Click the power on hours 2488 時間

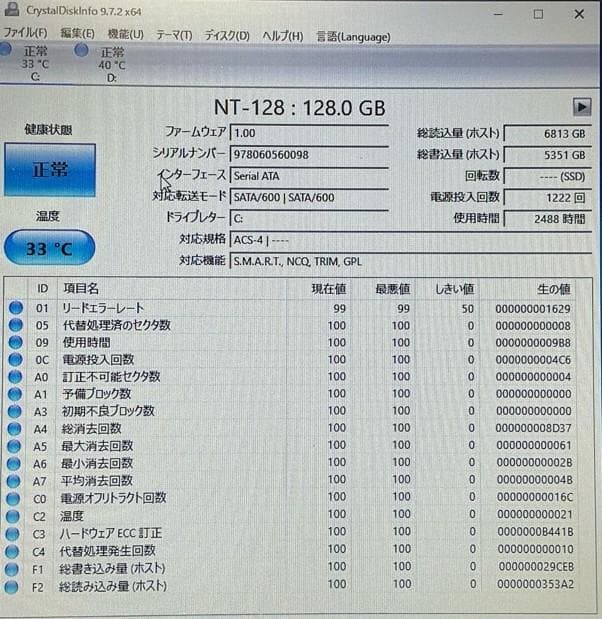548,219
